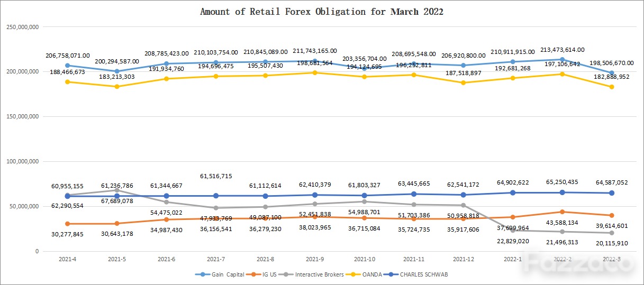644x285 pixels.
Task: Click data label 67,689,078
Action: (x=116, y=201)
